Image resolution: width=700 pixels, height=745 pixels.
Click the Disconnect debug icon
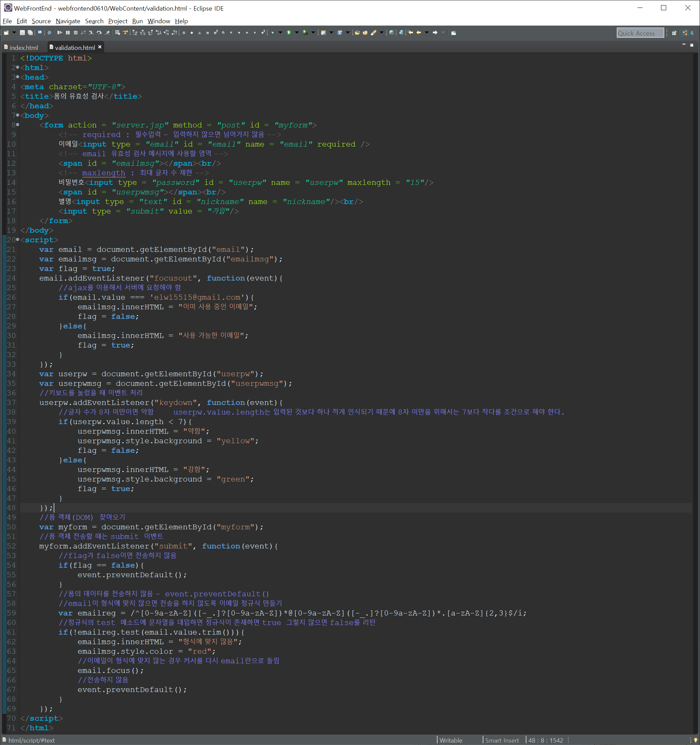[83, 32]
